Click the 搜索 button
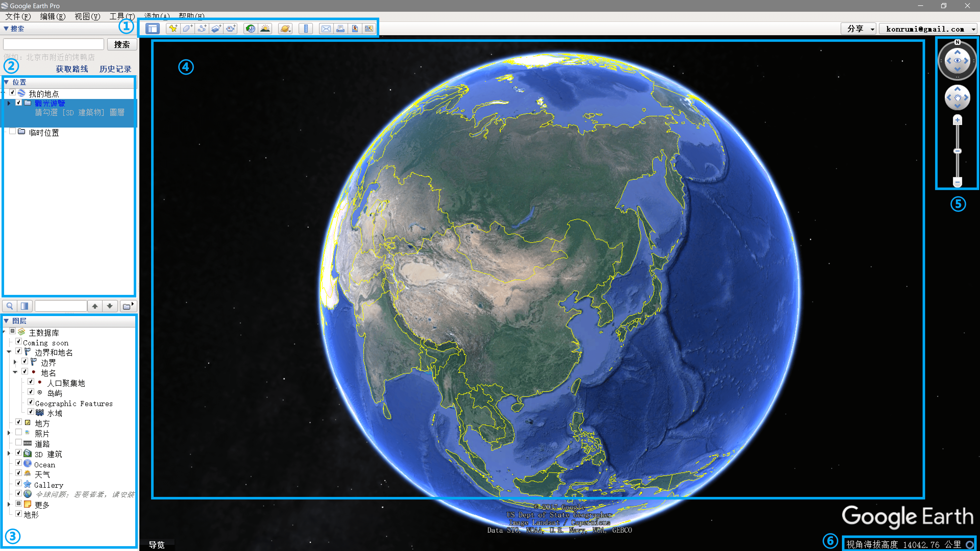 [x=122, y=44]
